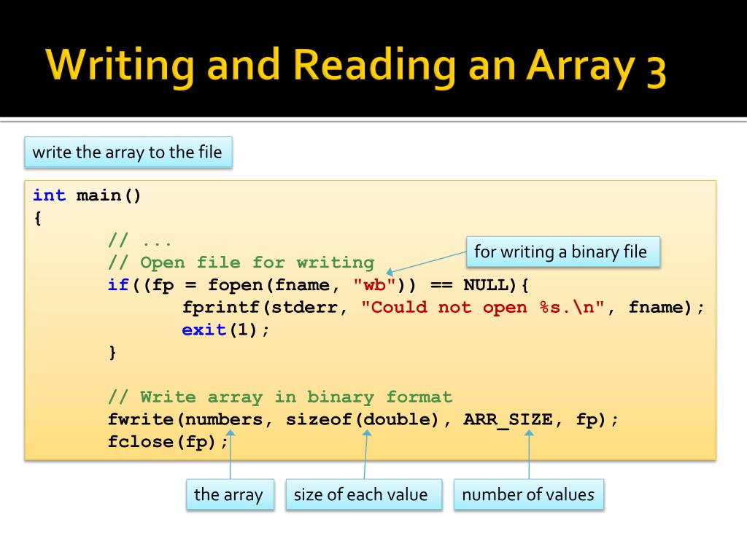Viewport: 747px width, 560px height.
Task: Select the 'number of values' callout box
Action: click(x=529, y=494)
